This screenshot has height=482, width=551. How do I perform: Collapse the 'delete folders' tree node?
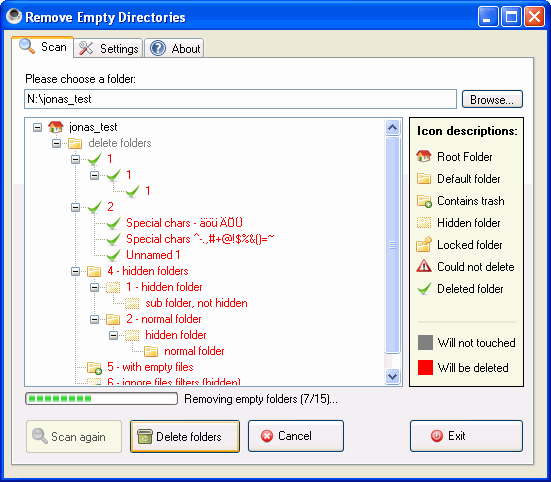coord(56,143)
